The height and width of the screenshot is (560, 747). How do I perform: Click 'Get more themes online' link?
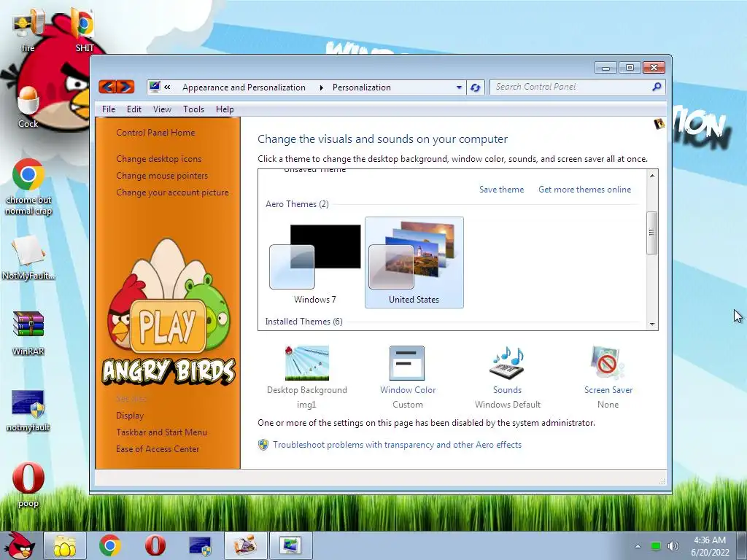pos(584,190)
